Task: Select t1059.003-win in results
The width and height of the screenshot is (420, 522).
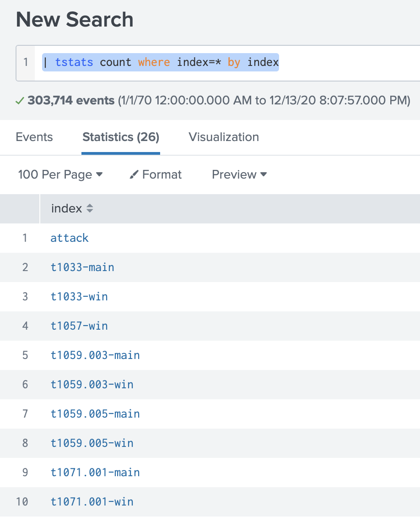Action: (x=92, y=385)
